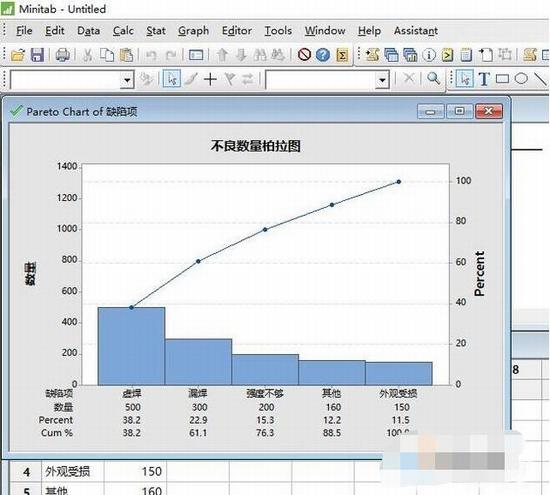Click the Percent axis label
The image size is (550, 495).
[479, 274]
